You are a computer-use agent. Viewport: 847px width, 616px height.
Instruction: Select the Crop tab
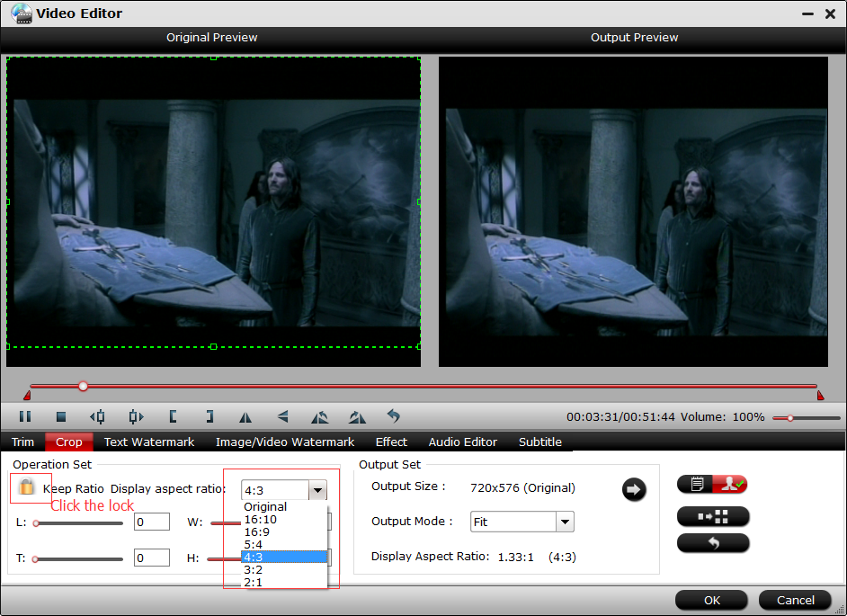[x=69, y=442]
